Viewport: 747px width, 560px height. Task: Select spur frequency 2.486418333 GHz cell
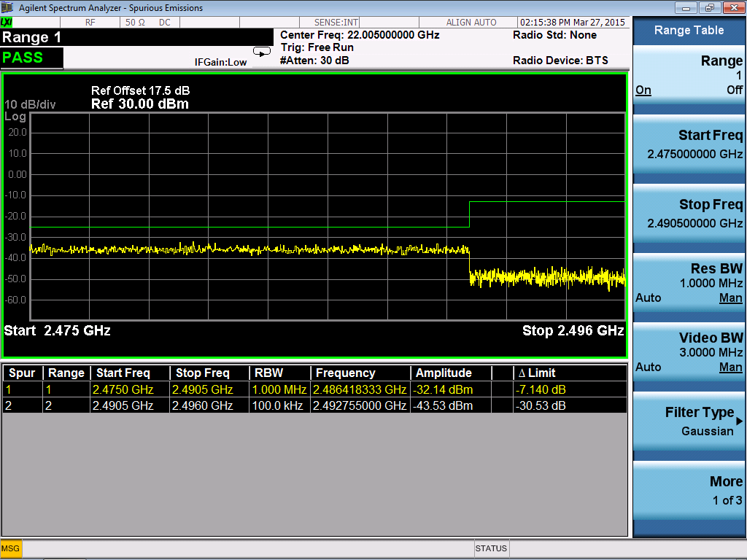[360, 389]
